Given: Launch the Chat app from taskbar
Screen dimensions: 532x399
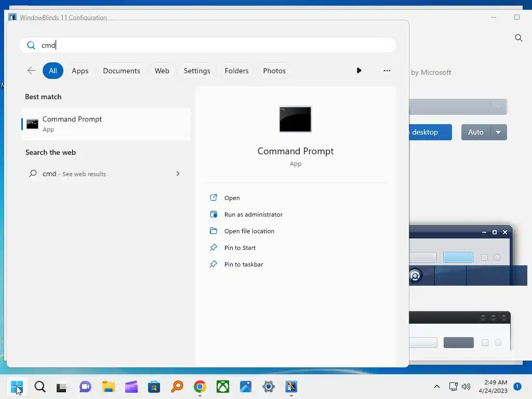Looking at the screenshot, I should tap(85, 387).
